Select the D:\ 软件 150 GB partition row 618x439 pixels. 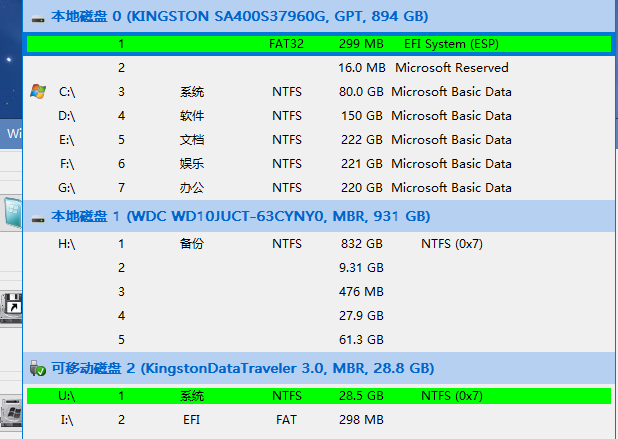tap(318, 115)
